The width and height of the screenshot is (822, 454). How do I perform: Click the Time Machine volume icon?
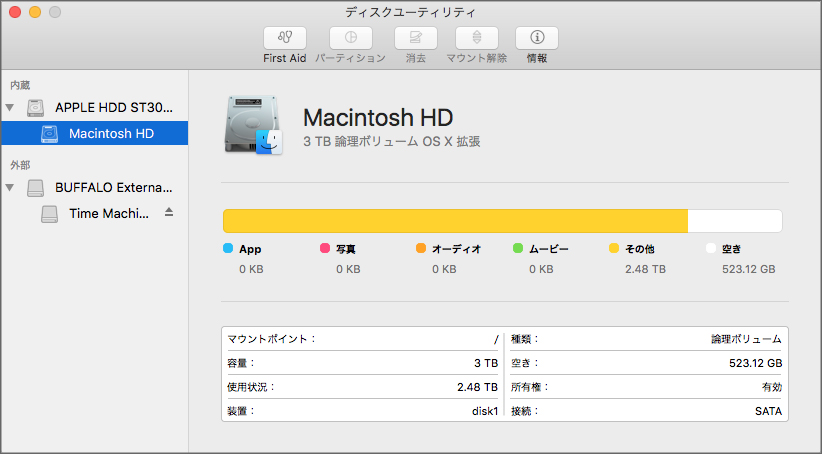(49, 214)
